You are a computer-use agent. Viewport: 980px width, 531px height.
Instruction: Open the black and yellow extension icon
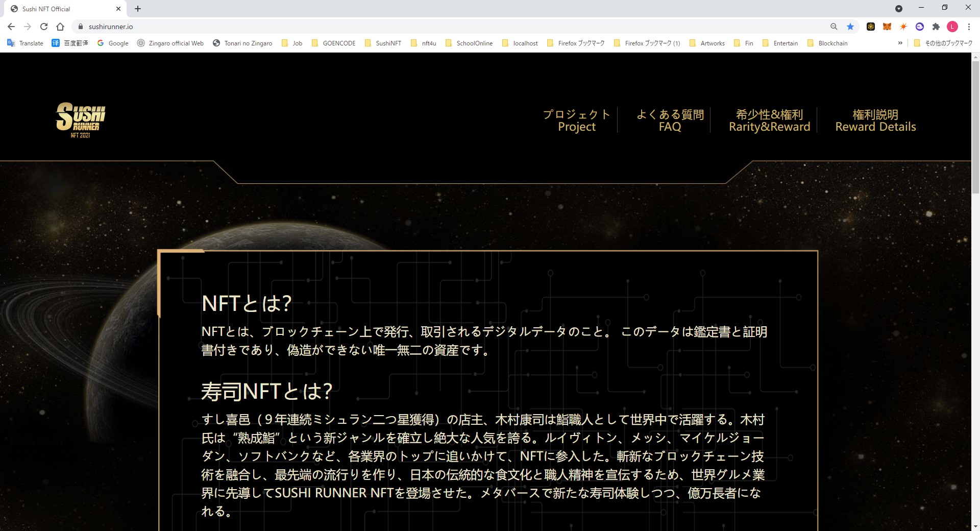pyautogui.click(x=871, y=27)
